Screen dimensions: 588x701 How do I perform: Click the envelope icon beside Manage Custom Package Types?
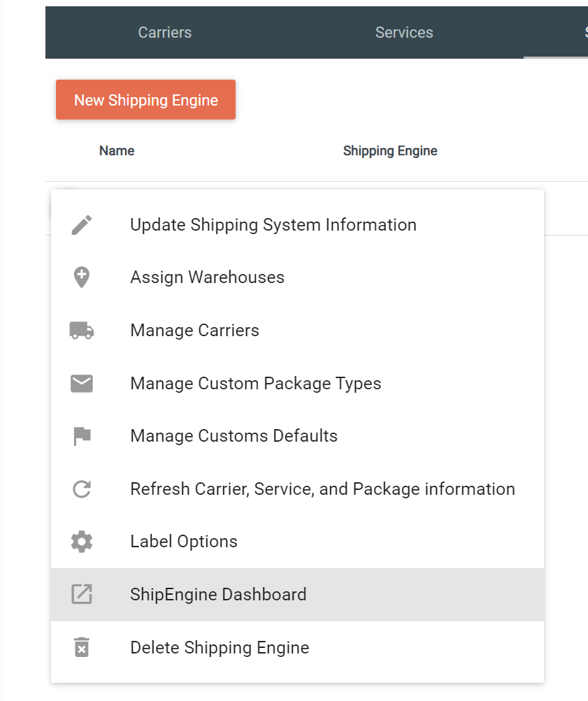click(82, 383)
